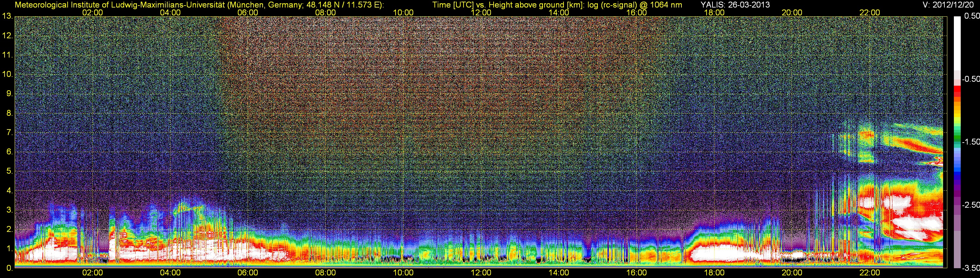Click the 12:00 label on the bottom time axis
This screenshot has height=278, width=980.
point(481,273)
